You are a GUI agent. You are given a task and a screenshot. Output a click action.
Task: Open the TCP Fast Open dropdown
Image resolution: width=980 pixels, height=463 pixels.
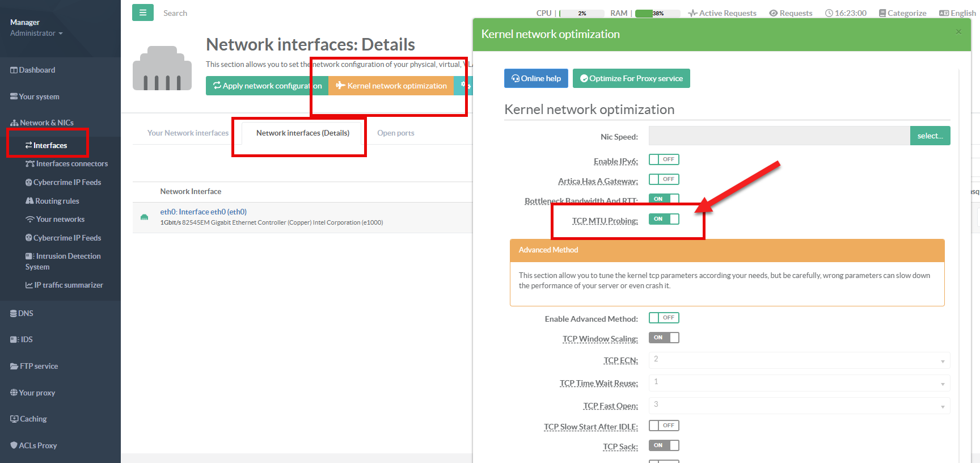(x=799, y=406)
